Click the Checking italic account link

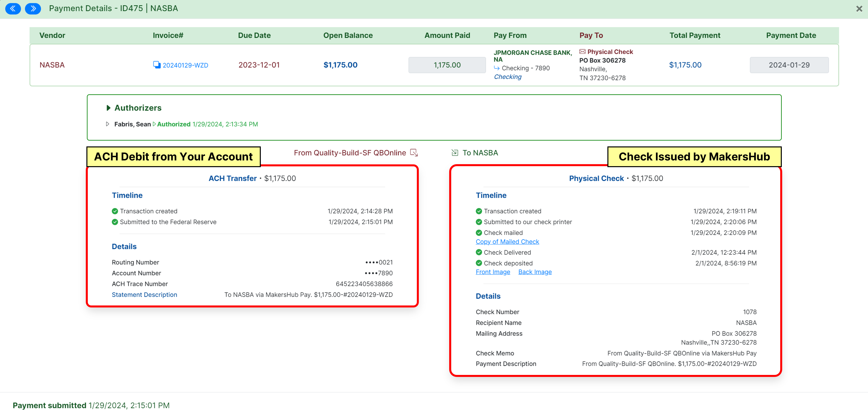507,77
